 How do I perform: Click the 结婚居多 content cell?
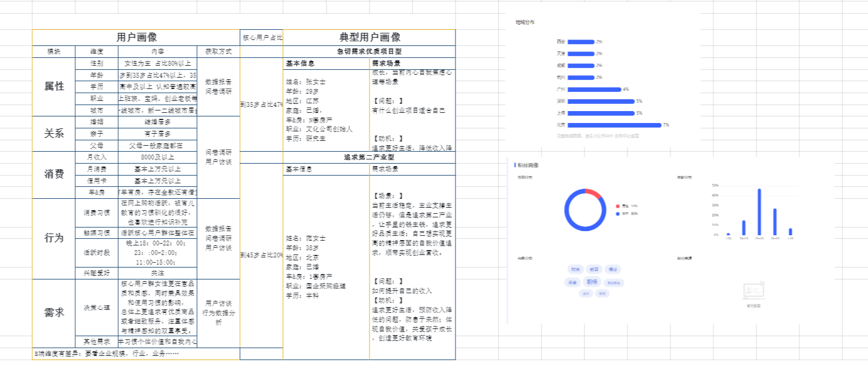pyautogui.click(x=158, y=122)
